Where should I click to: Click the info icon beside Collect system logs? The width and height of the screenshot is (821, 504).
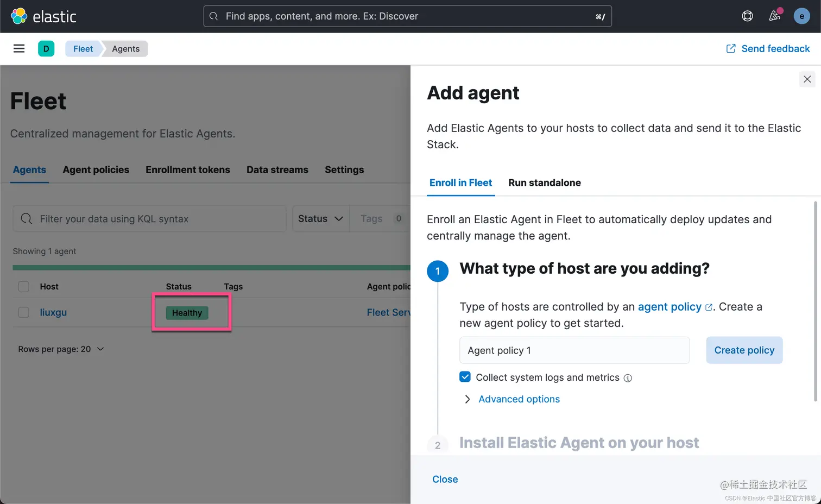click(x=628, y=378)
